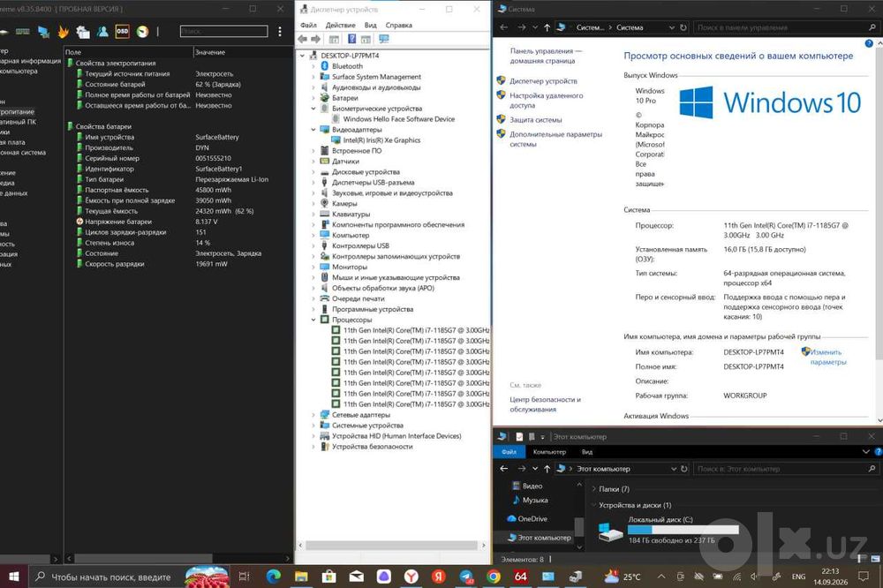Open Настройка удаленного доступа link
The width and height of the screenshot is (883, 588).
[547, 101]
